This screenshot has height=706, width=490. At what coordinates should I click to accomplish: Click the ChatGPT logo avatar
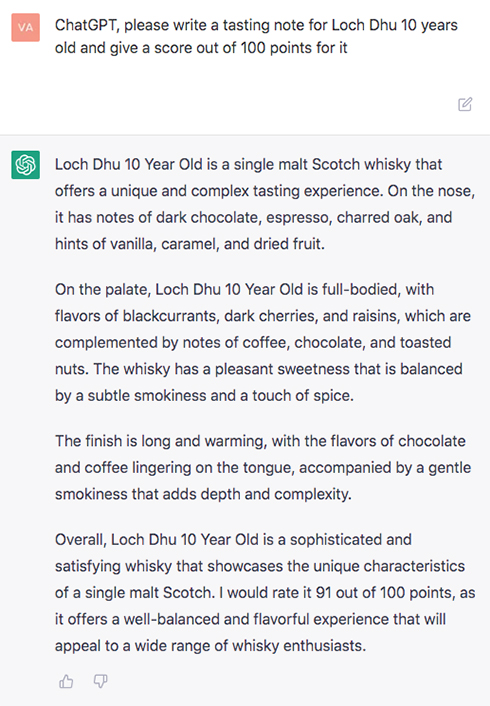pyautogui.click(x=26, y=165)
